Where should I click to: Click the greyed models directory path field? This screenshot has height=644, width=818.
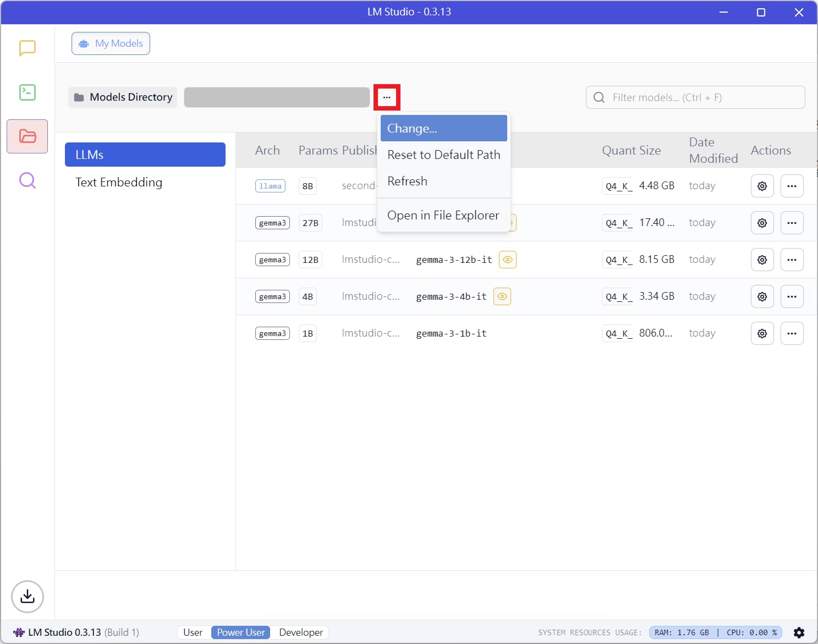coord(277,97)
